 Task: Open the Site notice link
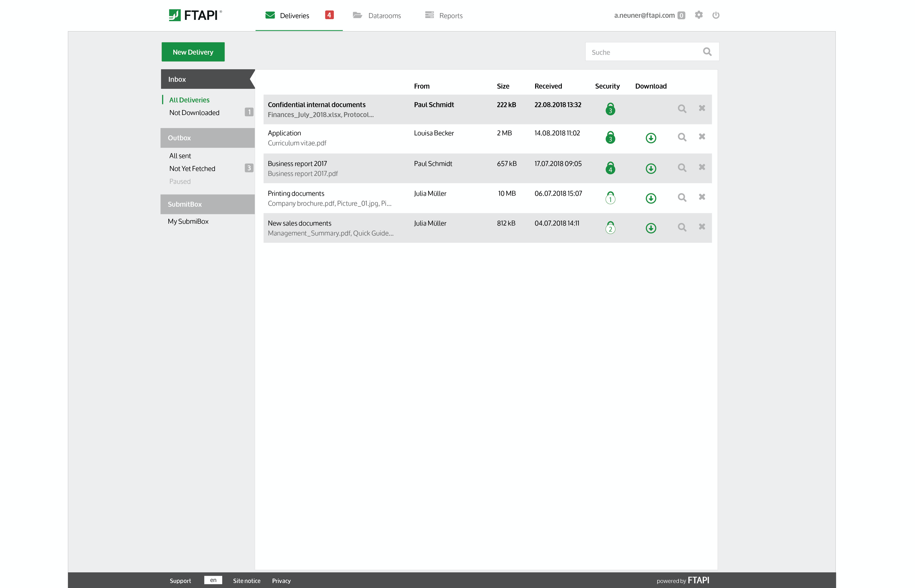click(247, 581)
